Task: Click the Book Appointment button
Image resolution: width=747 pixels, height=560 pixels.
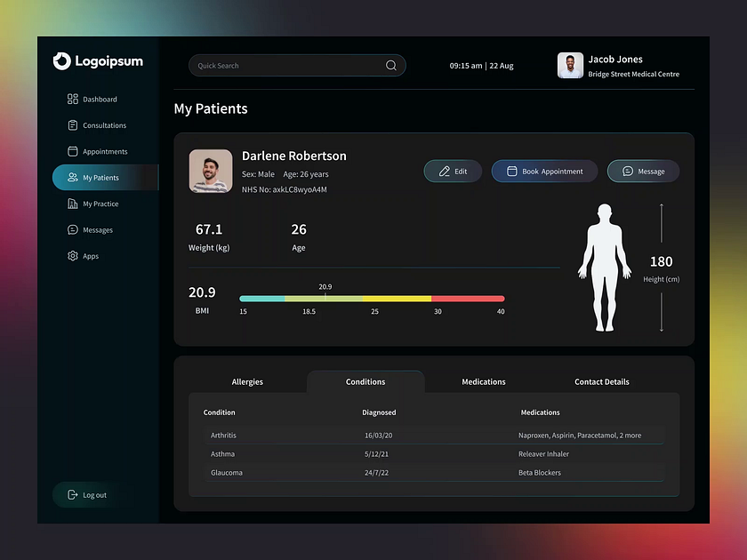Action: point(544,171)
